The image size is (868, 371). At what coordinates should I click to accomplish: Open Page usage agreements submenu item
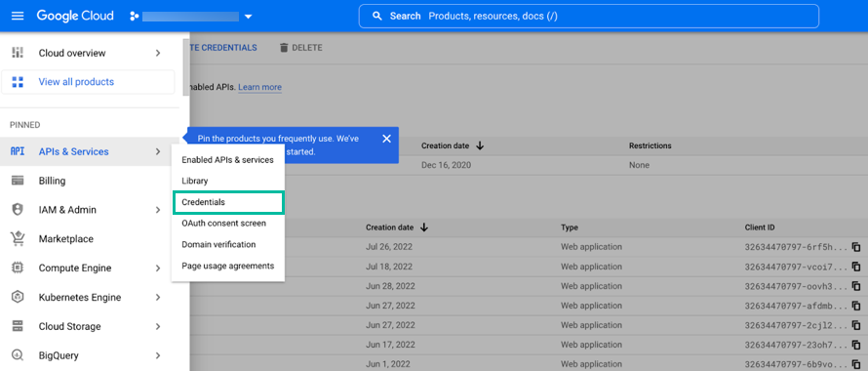coord(228,266)
